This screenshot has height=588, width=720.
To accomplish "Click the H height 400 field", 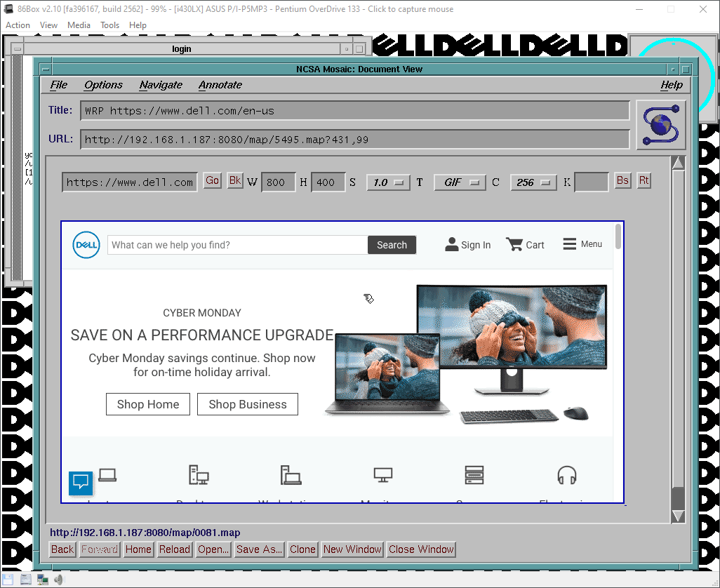I will coord(328,182).
